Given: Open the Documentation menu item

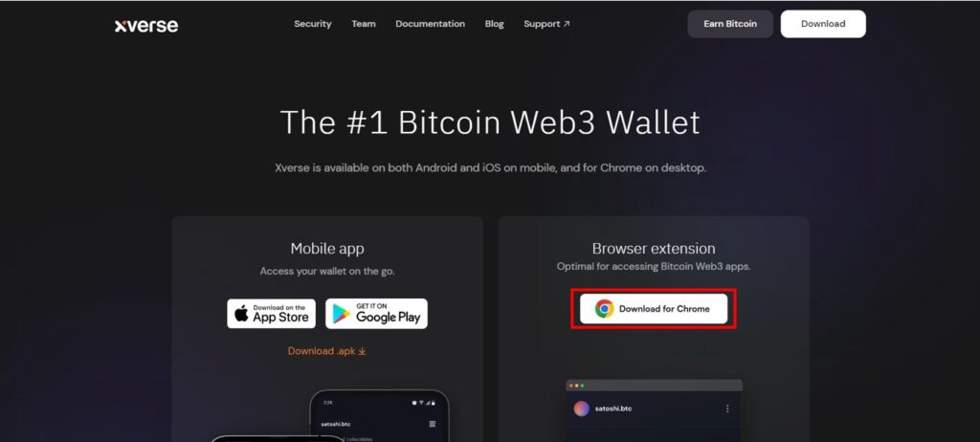Looking at the screenshot, I should coord(430,24).
